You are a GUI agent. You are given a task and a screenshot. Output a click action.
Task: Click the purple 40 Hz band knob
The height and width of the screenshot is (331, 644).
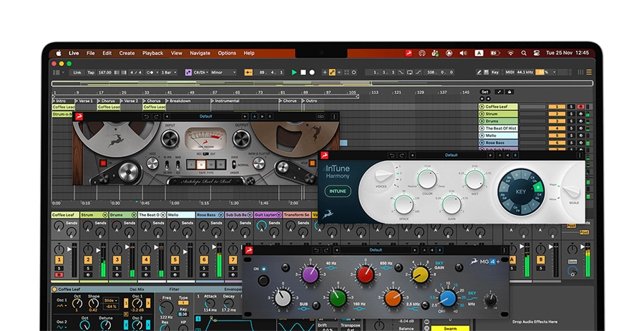point(311,274)
